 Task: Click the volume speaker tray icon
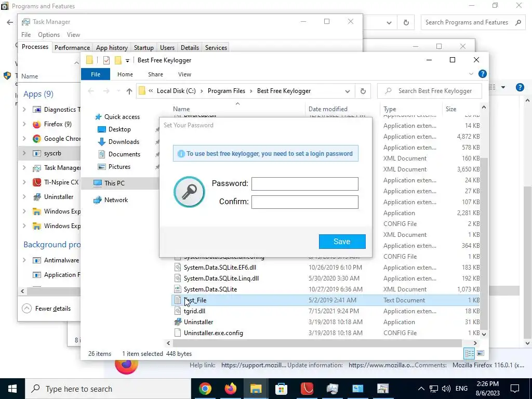[x=446, y=389]
